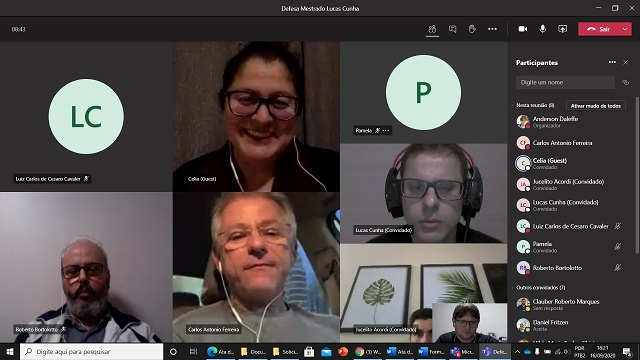Viewport: 640px width, 360px height.
Task: Leave meeting with the Sair button
Action: click(599, 29)
